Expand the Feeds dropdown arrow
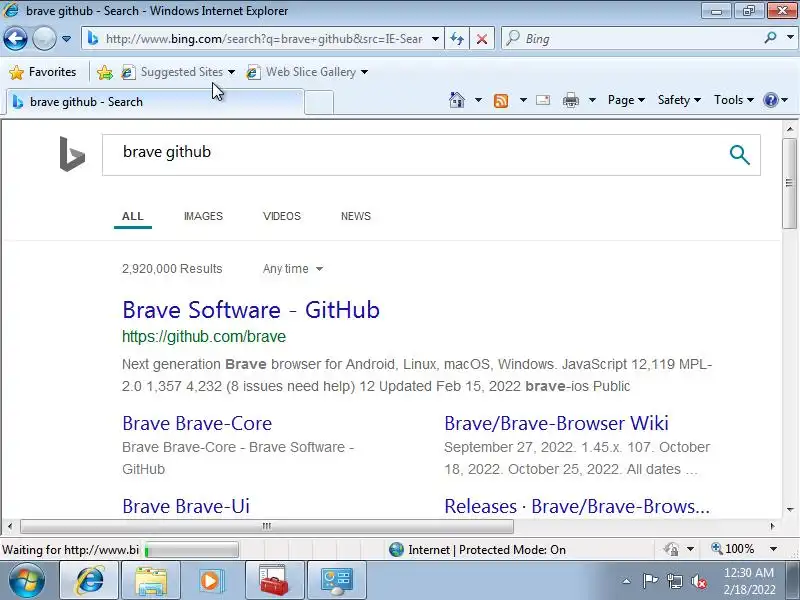 pos(523,100)
